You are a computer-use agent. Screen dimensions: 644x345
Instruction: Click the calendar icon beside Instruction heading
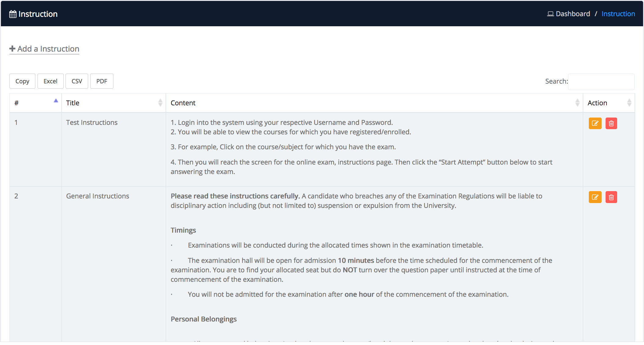point(13,14)
